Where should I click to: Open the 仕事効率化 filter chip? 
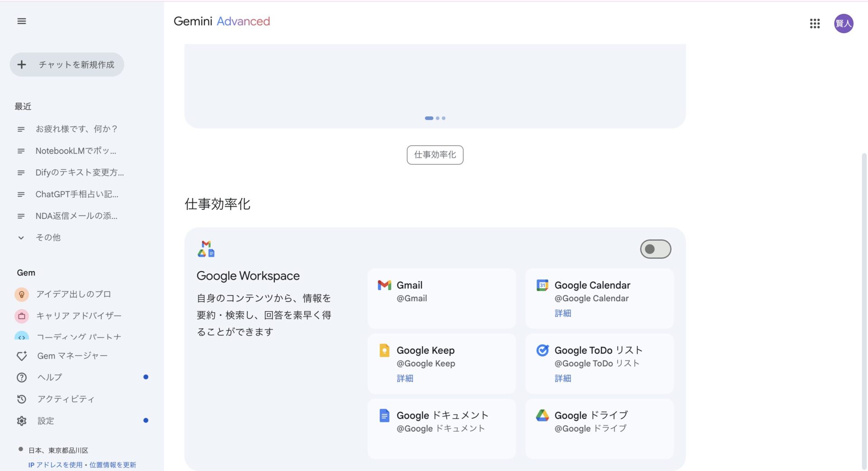tap(434, 155)
